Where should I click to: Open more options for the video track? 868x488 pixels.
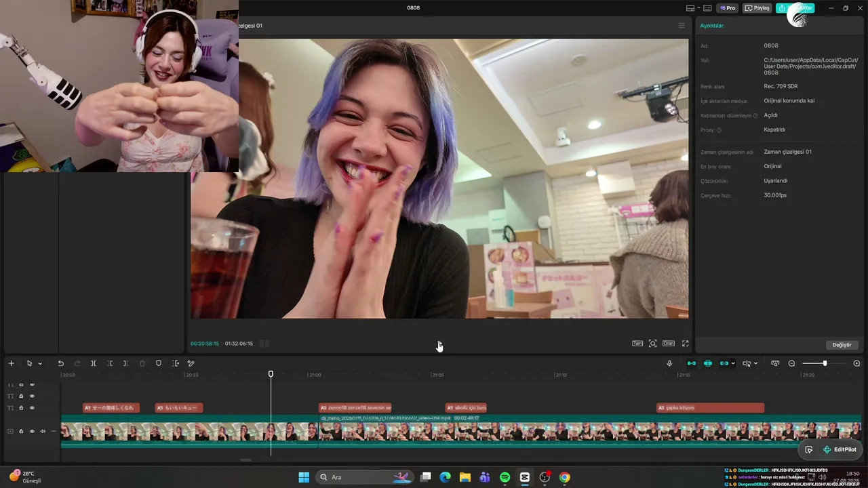(x=54, y=431)
